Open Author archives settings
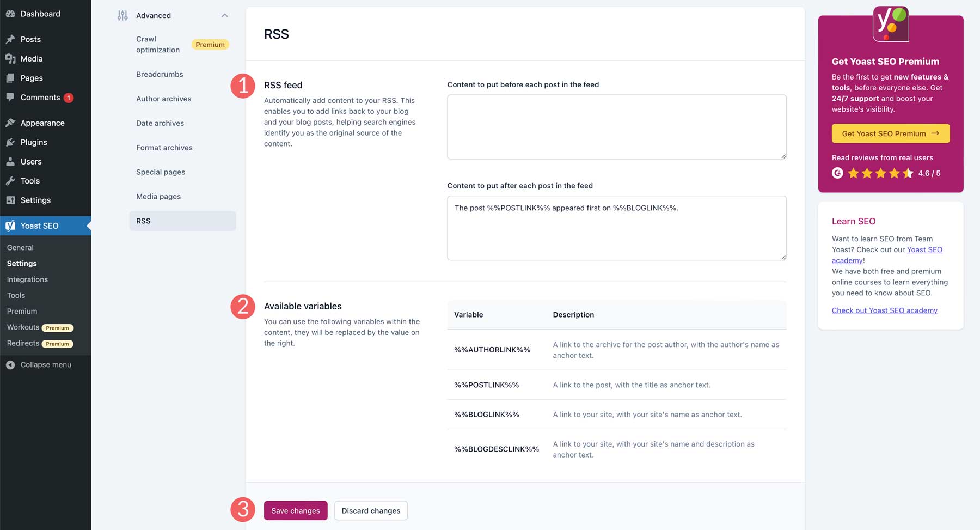The height and width of the screenshot is (530, 980). tap(163, 99)
